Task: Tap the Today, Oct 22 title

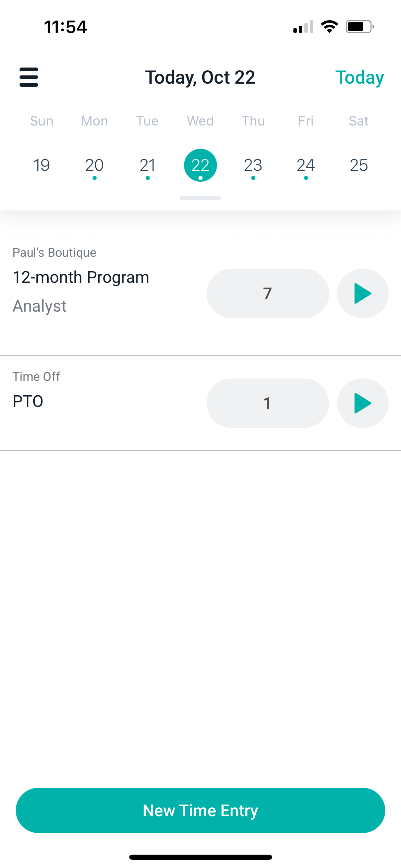Action: (x=200, y=77)
